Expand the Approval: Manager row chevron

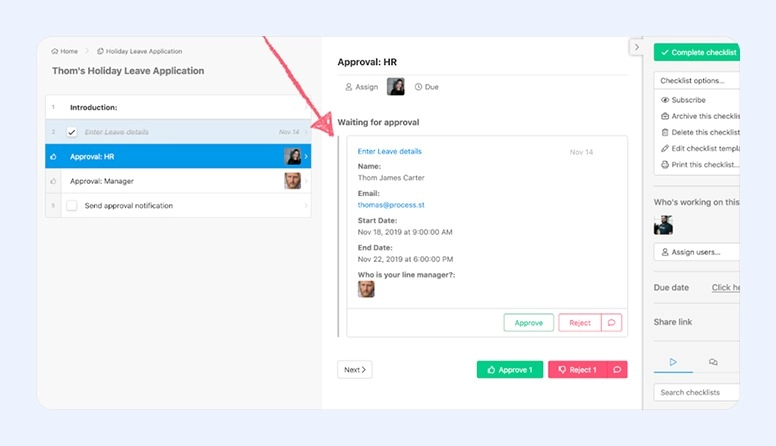pos(306,181)
